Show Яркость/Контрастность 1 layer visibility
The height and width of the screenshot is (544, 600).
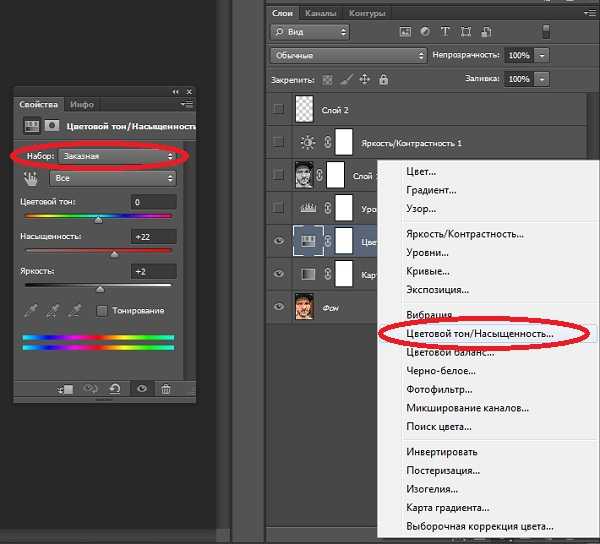point(279,142)
